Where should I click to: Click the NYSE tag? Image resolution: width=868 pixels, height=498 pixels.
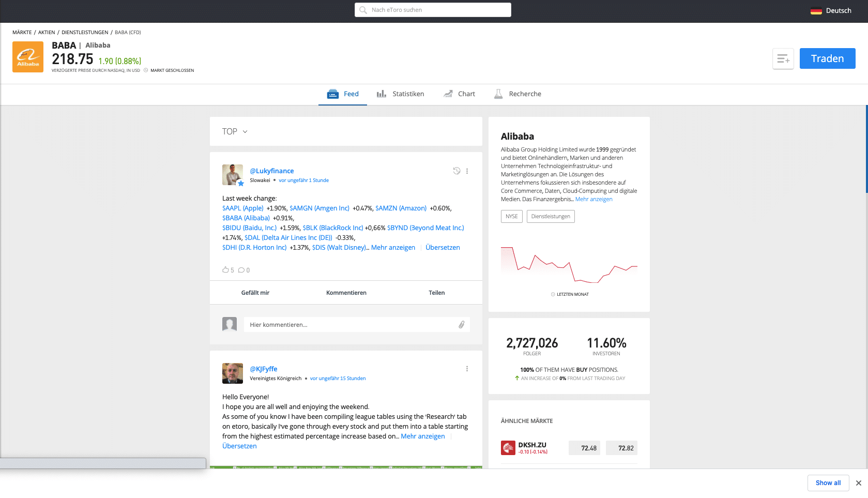pos(512,216)
